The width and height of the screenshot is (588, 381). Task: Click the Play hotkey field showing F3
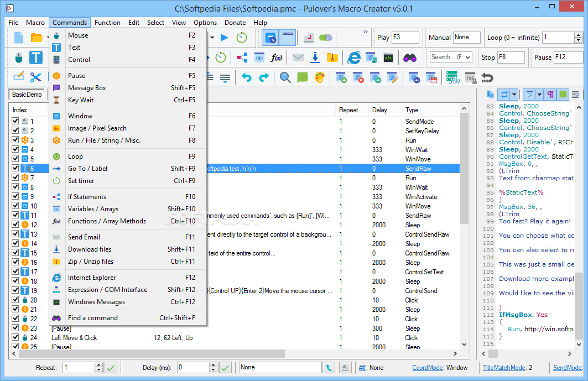(x=405, y=38)
